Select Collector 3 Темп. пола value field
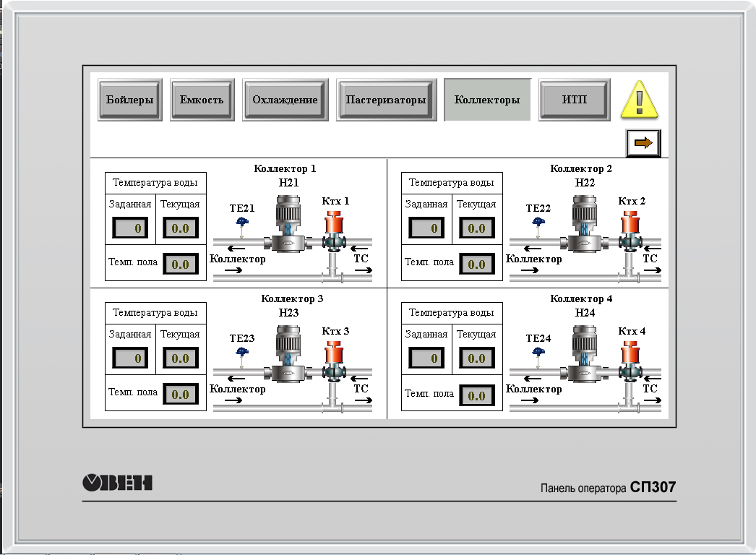756x555 pixels. pos(180,395)
